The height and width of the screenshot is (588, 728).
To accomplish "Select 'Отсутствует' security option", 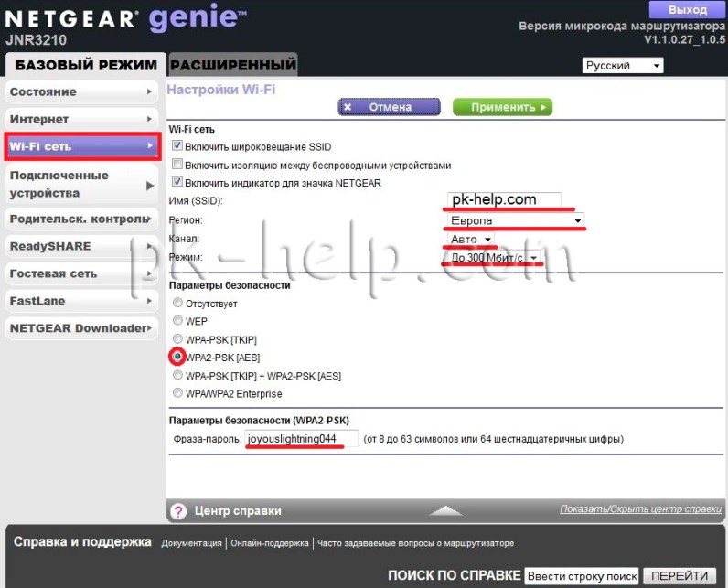I will tap(177, 303).
